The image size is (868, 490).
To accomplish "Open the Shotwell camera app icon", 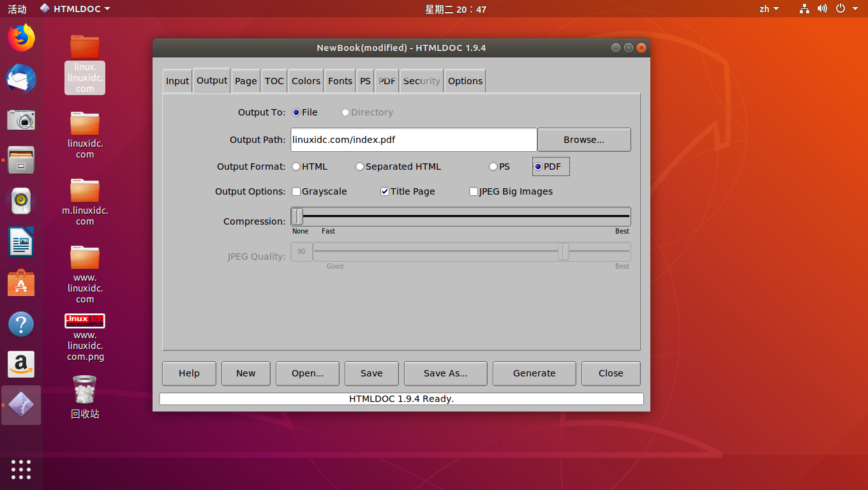I will pos(21,119).
